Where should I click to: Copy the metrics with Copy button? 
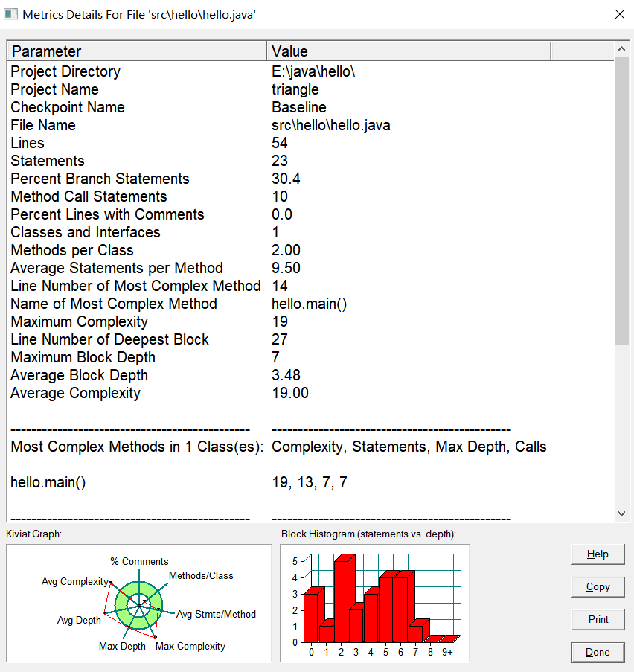click(x=598, y=586)
